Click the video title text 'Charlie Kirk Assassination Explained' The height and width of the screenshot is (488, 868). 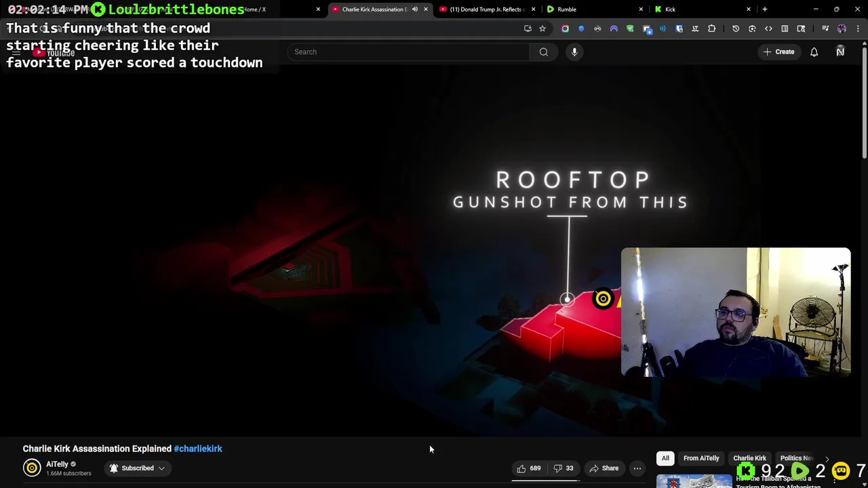[97, 449]
